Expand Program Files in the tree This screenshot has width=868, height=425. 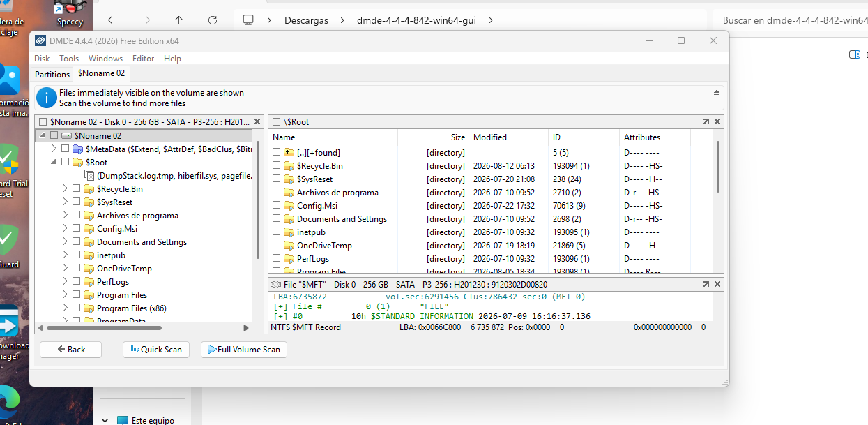click(65, 294)
